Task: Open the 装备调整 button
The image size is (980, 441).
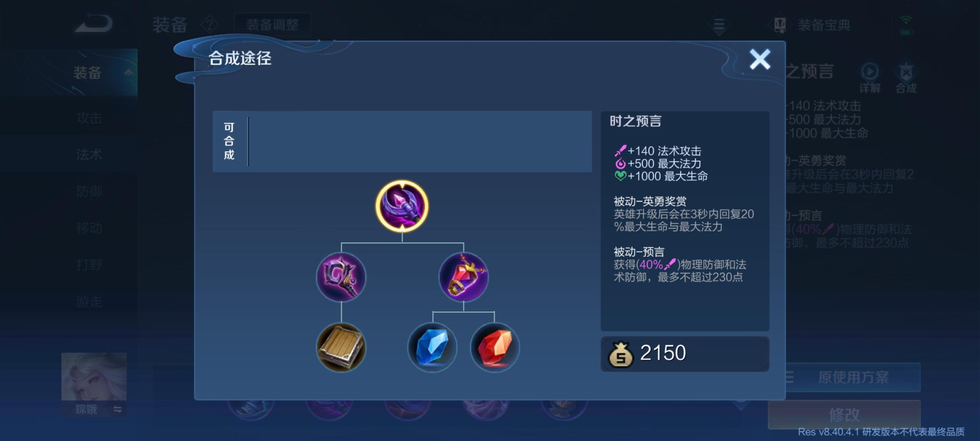Action: pos(272,25)
